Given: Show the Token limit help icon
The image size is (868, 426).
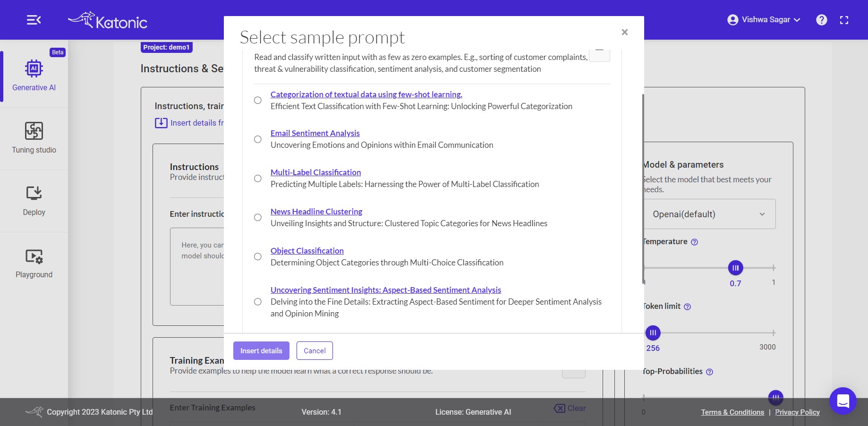Looking at the screenshot, I should pos(688,307).
